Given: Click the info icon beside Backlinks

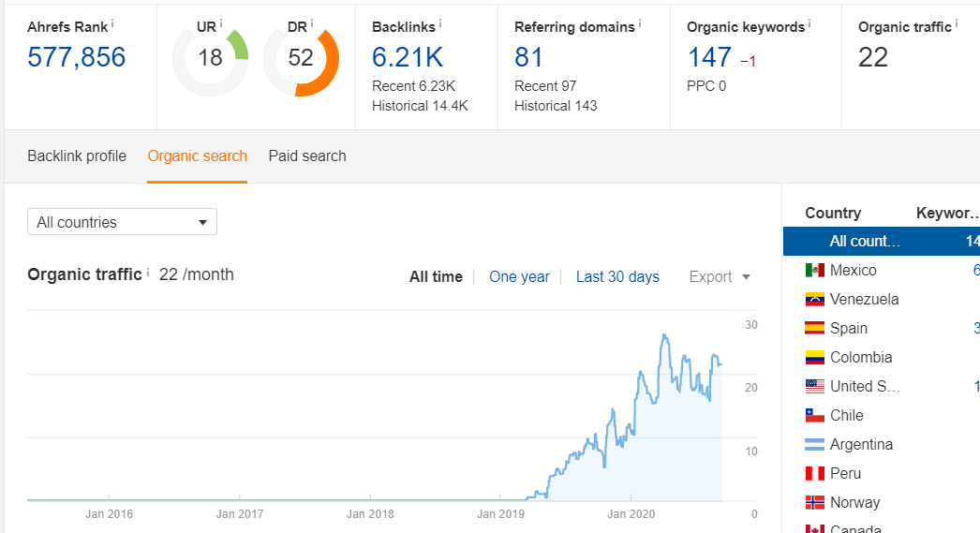Looking at the screenshot, I should click(x=440, y=23).
